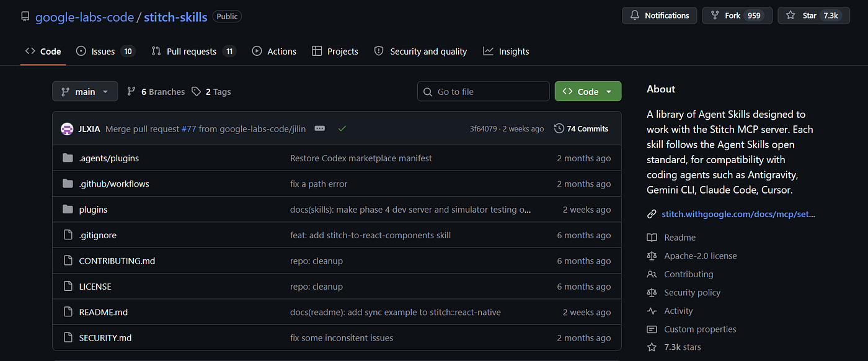Open 'repo: cleanup' commit in the LICENSE row
The image size is (868, 361).
click(316, 287)
